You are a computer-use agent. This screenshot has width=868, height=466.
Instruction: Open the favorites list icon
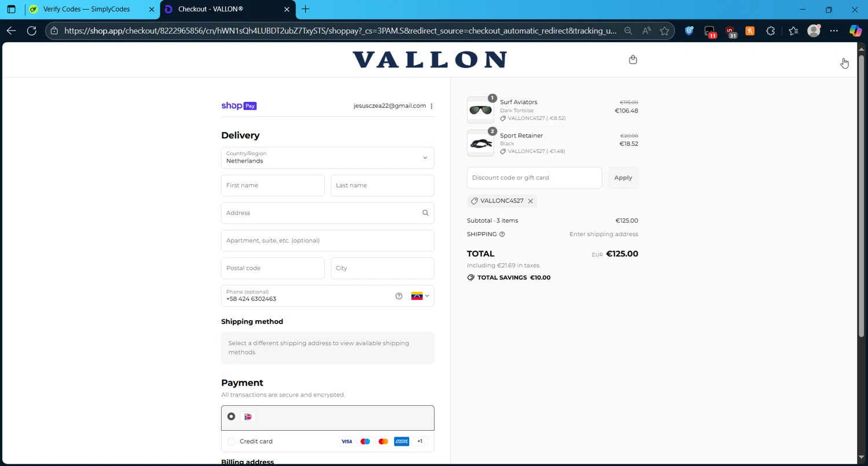pos(793,31)
